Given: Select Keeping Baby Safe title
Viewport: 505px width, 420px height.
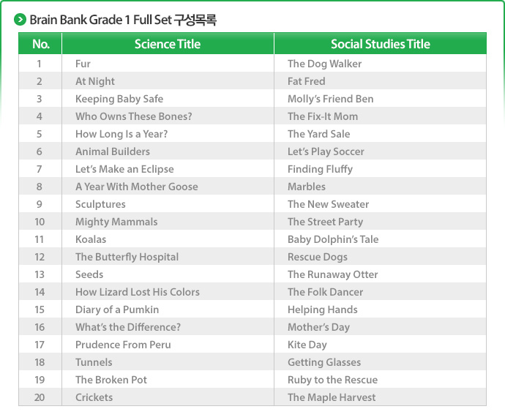Looking at the screenshot, I should click(x=119, y=99).
